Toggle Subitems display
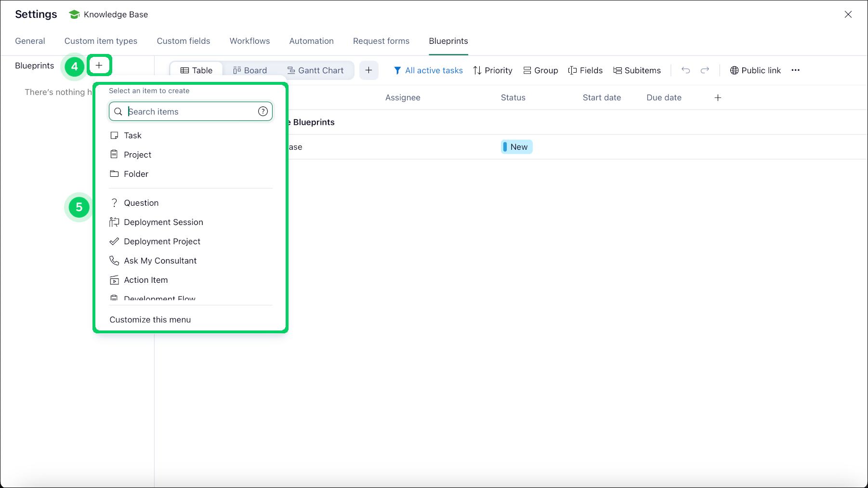This screenshot has width=868, height=488. point(637,70)
